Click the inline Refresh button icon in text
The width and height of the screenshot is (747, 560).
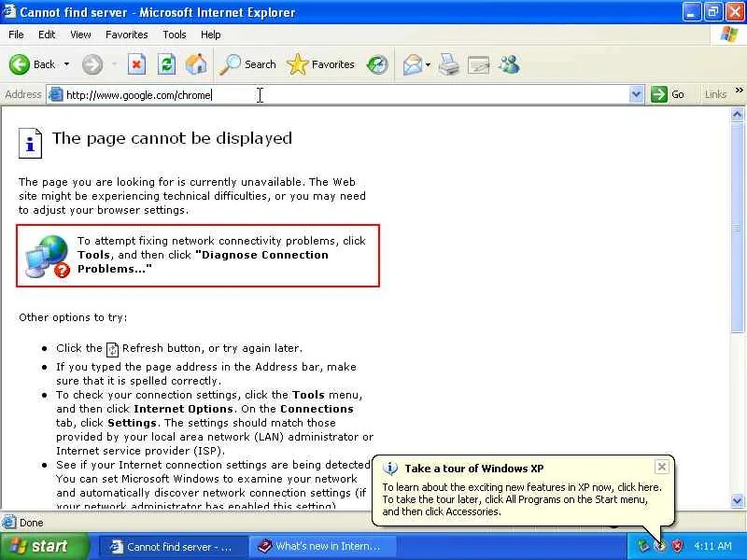(112, 349)
